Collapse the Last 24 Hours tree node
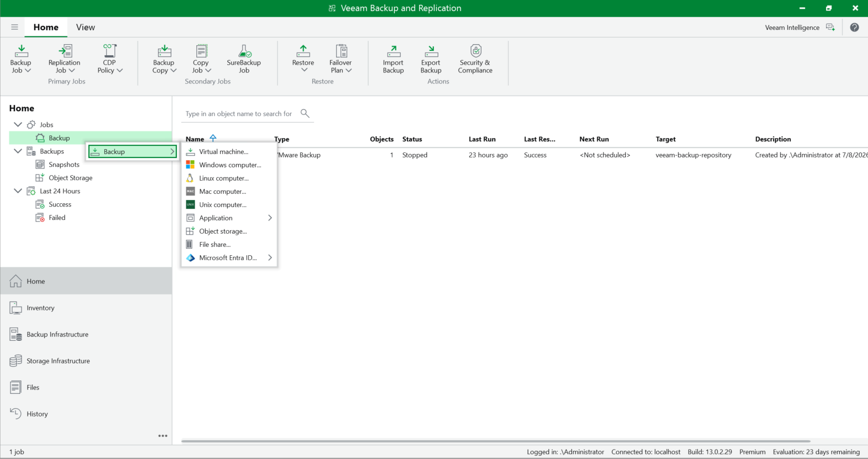Viewport: 868px width, 459px height. pos(18,191)
